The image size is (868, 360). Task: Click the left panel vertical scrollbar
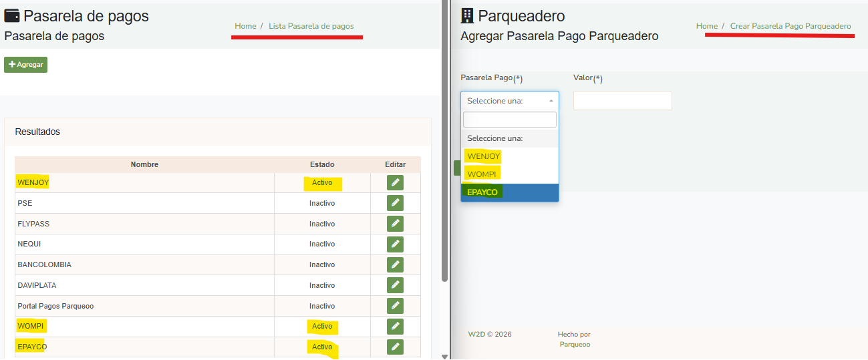445,167
